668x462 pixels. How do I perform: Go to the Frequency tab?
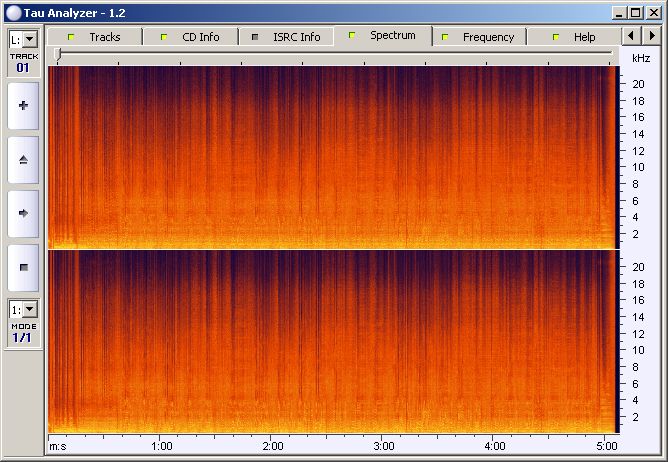click(479, 37)
